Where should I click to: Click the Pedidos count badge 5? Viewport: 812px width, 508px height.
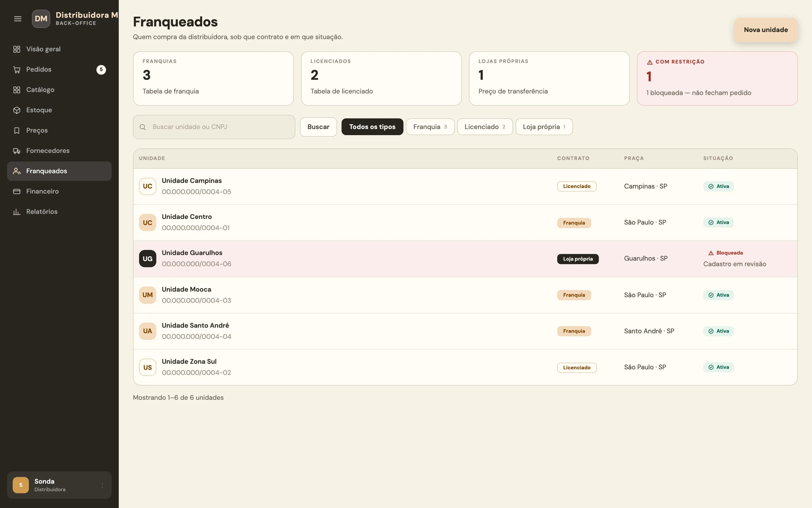tap(101, 70)
